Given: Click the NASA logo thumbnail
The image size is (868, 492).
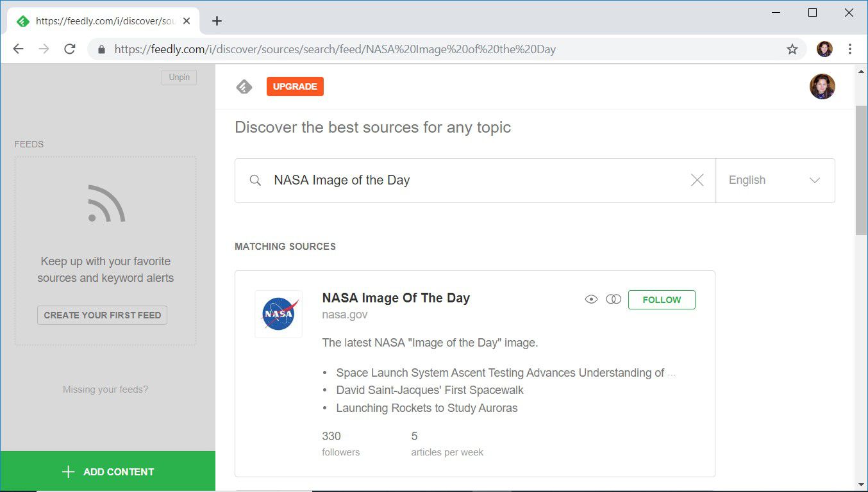Looking at the screenshot, I should pos(278,314).
